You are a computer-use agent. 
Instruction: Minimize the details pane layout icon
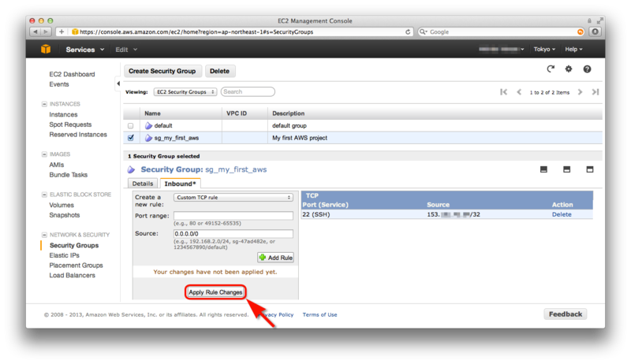pyautogui.click(x=543, y=169)
